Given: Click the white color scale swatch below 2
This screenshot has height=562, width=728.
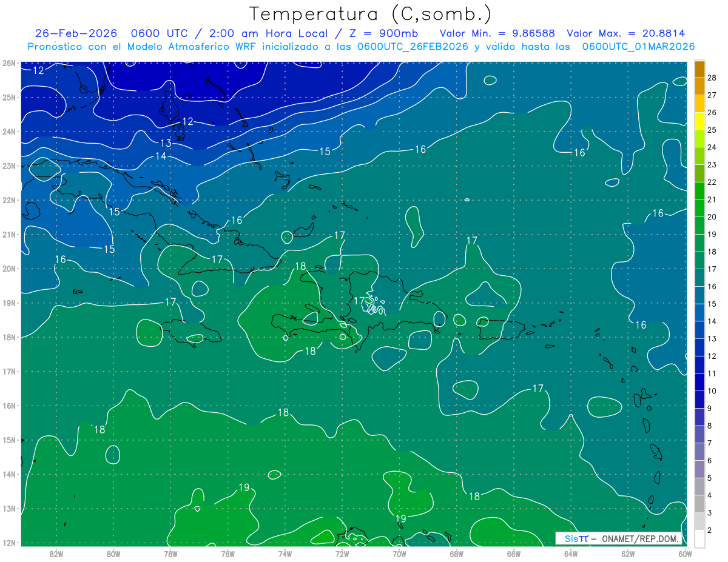Looking at the screenshot, I should click(699, 538).
